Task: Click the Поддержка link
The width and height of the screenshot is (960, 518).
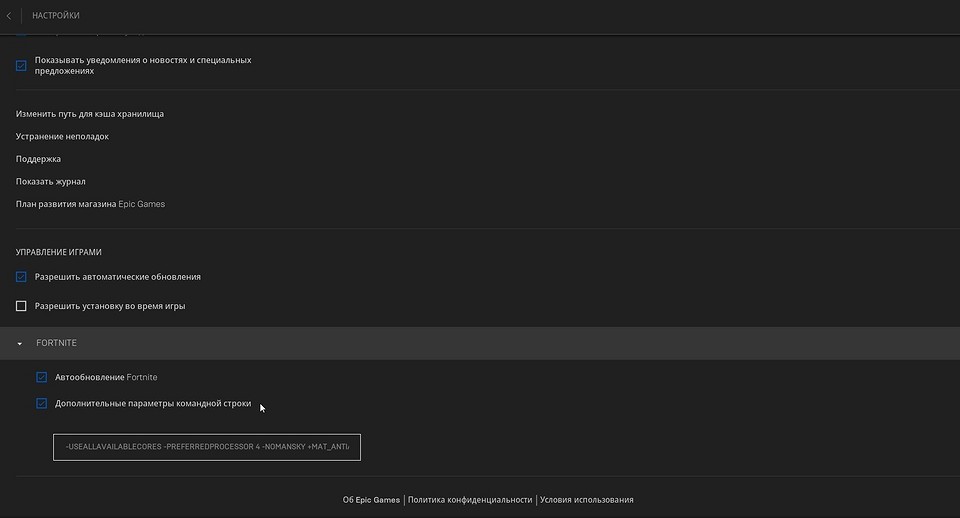Action: [x=38, y=159]
